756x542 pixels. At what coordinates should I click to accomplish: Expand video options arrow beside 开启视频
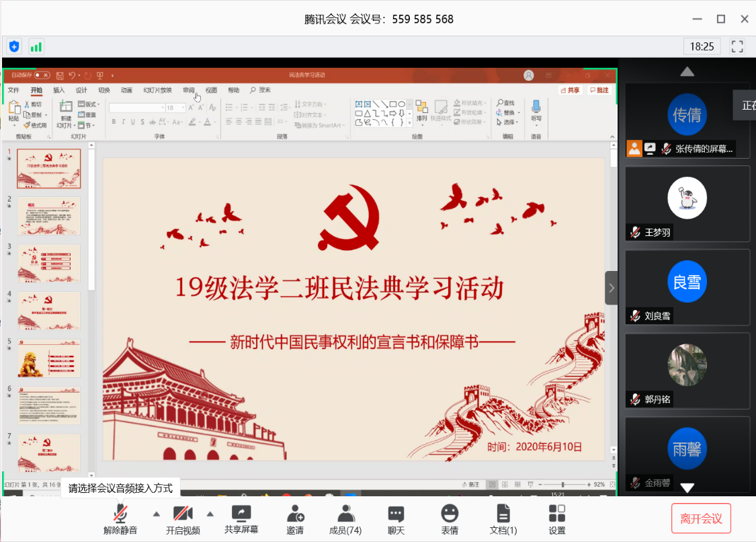[210, 514]
